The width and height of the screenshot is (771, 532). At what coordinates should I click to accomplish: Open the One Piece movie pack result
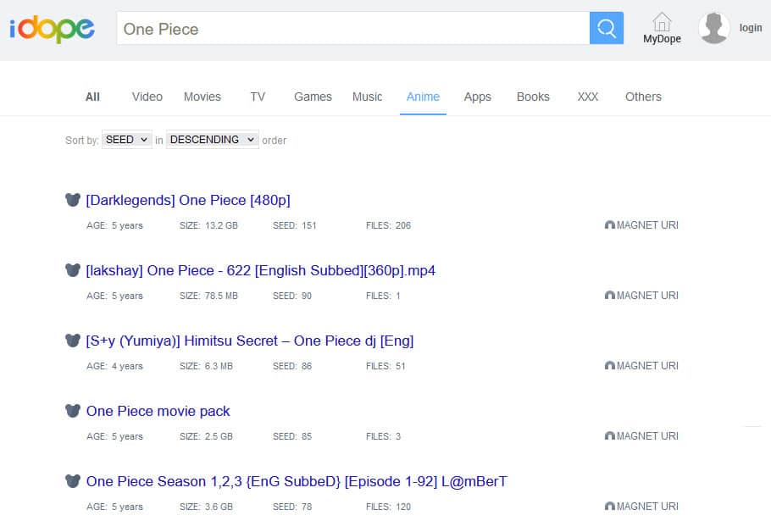click(x=158, y=411)
